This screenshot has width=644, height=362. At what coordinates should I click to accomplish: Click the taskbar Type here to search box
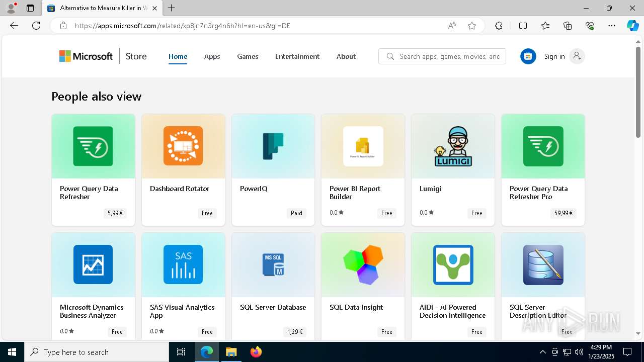click(97, 352)
